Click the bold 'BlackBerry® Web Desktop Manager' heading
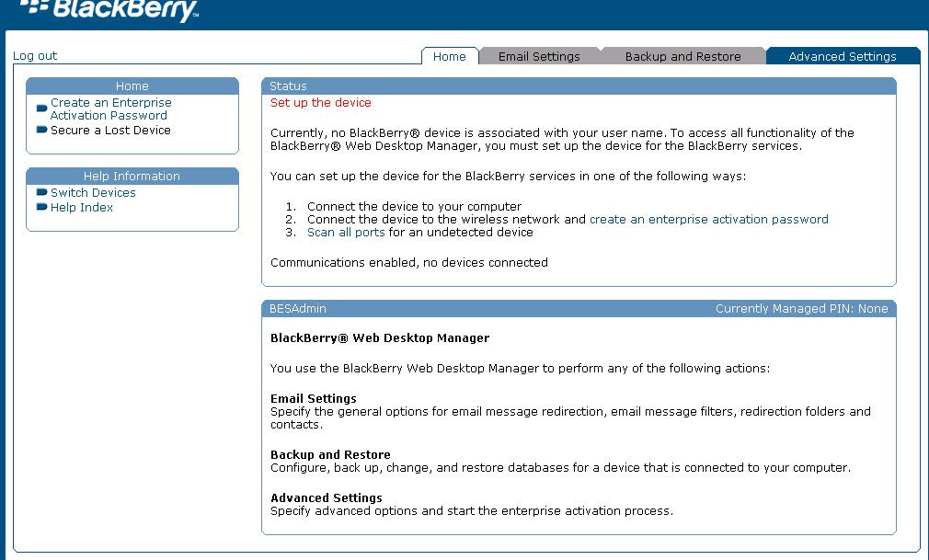This screenshot has height=560, width=929. [380, 337]
